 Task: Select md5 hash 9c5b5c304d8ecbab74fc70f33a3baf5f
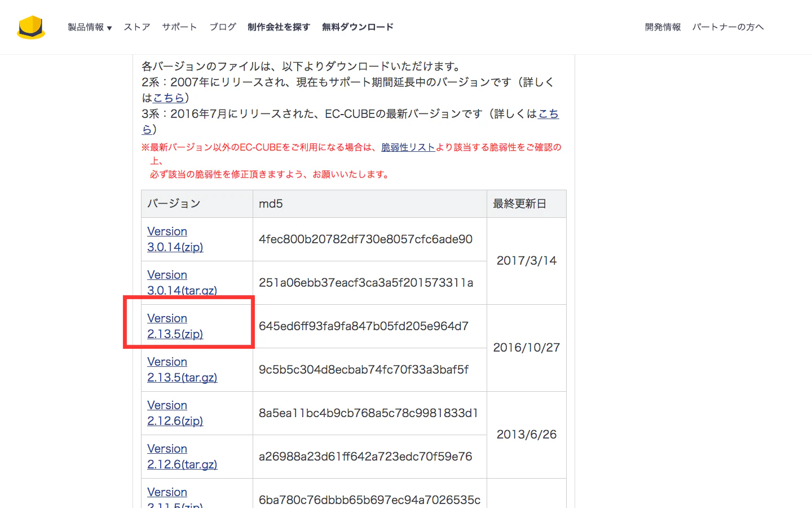(364, 370)
